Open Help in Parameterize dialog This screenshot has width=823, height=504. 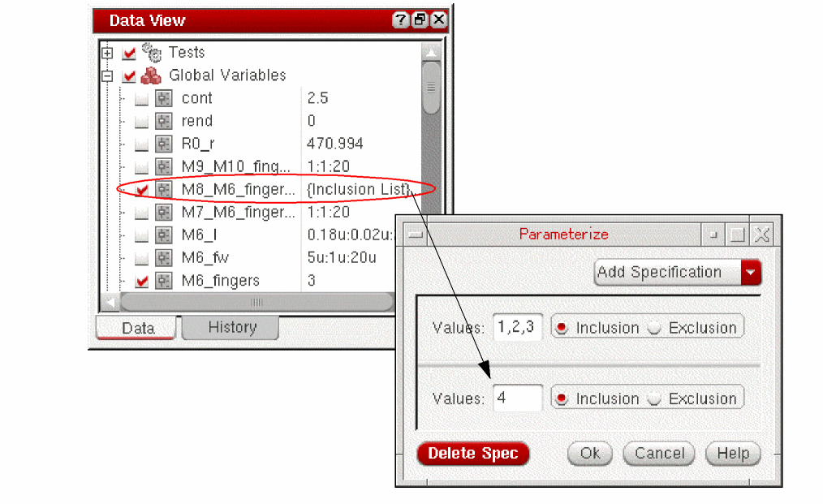(x=733, y=453)
